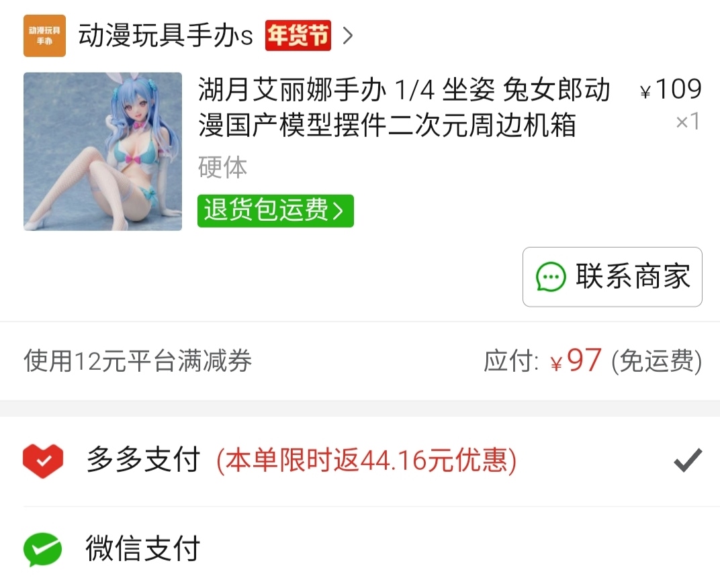Click the 联系商家 contact seller button

pyautogui.click(x=612, y=277)
